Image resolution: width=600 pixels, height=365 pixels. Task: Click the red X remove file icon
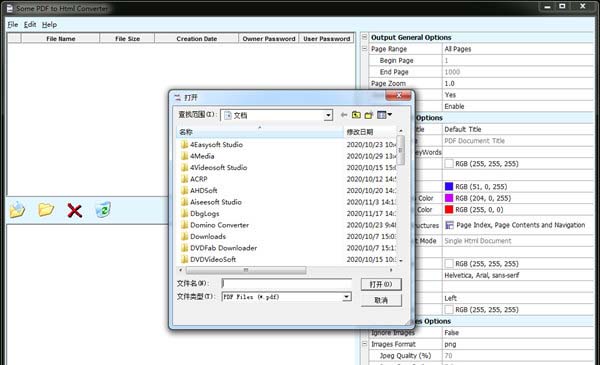click(x=74, y=210)
